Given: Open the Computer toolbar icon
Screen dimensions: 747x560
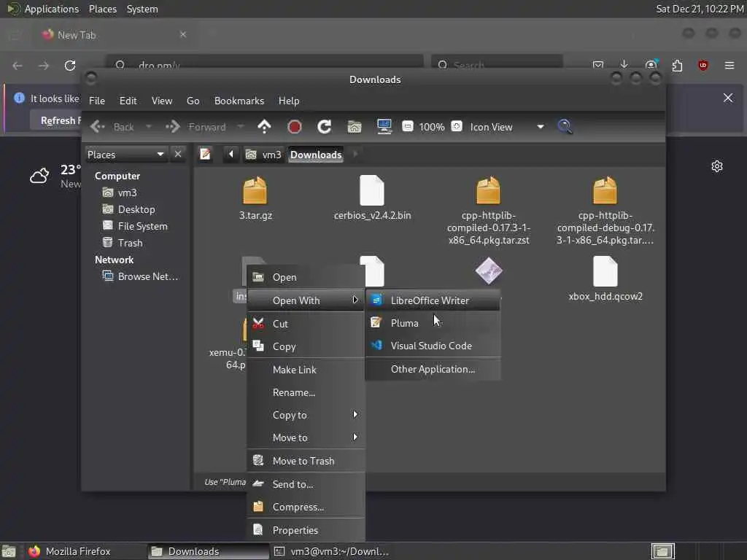Looking at the screenshot, I should point(384,127).
